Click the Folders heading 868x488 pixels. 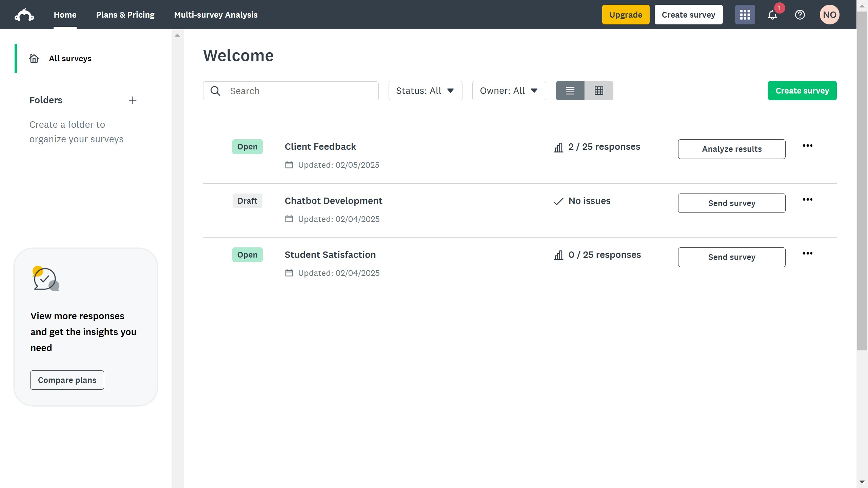[x=46, y=100]
